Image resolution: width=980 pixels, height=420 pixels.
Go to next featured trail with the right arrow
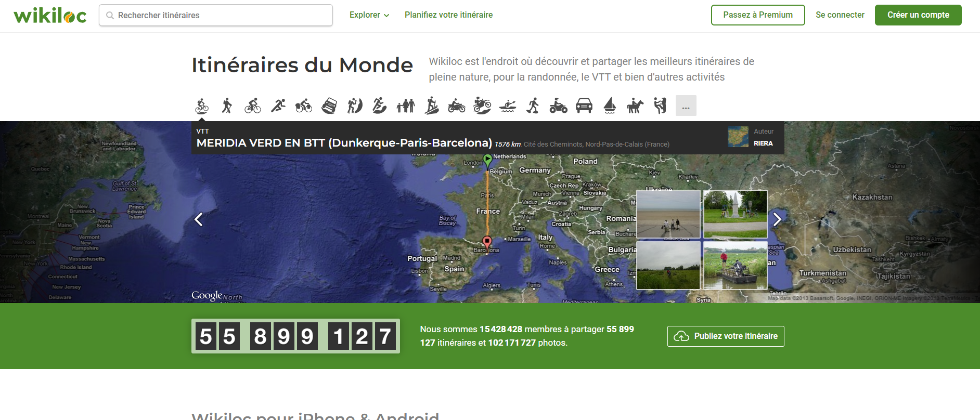[777, 219]
